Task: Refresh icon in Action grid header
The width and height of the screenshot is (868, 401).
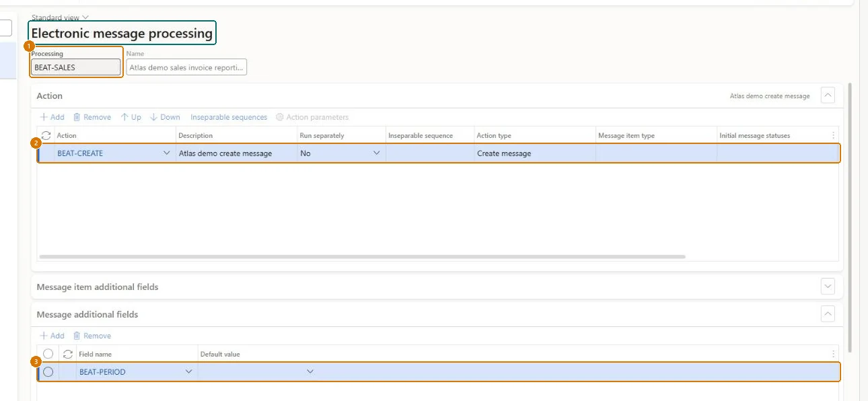Action: pyautogui.click(x=46, y=135)
